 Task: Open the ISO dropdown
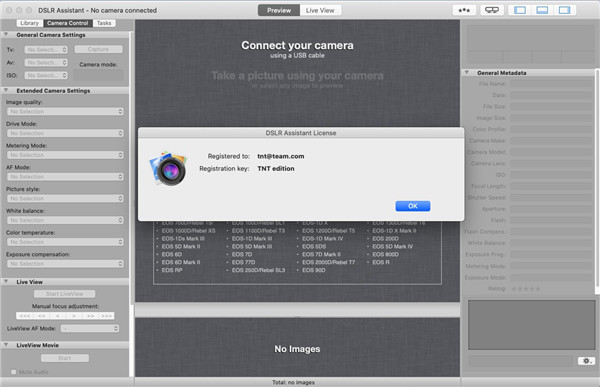(x=46, y=75)
